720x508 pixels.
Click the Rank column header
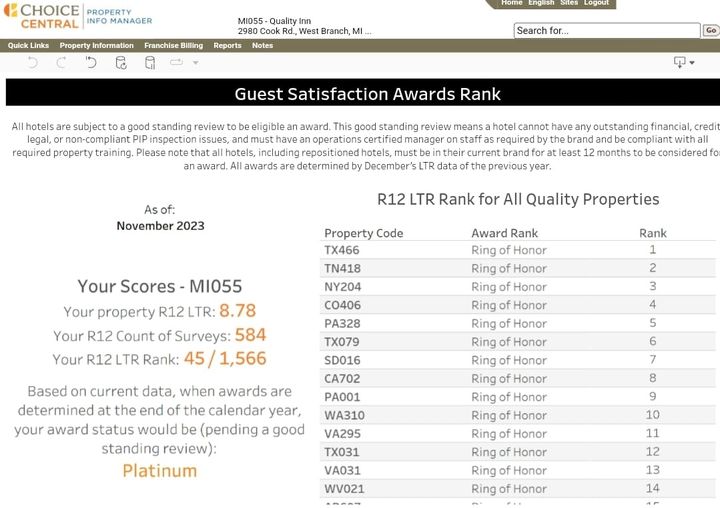[652, 233]
